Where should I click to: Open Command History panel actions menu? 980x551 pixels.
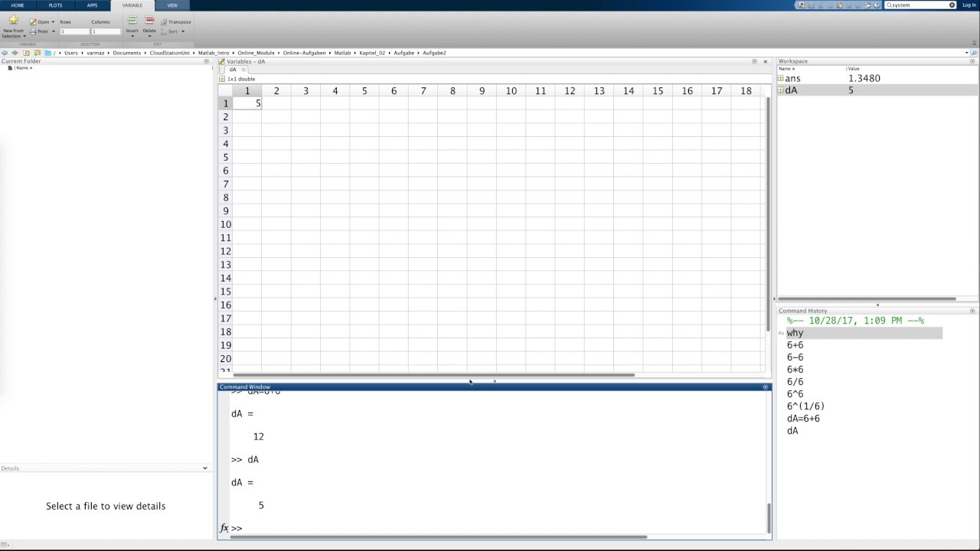click(x=973, y=311)
